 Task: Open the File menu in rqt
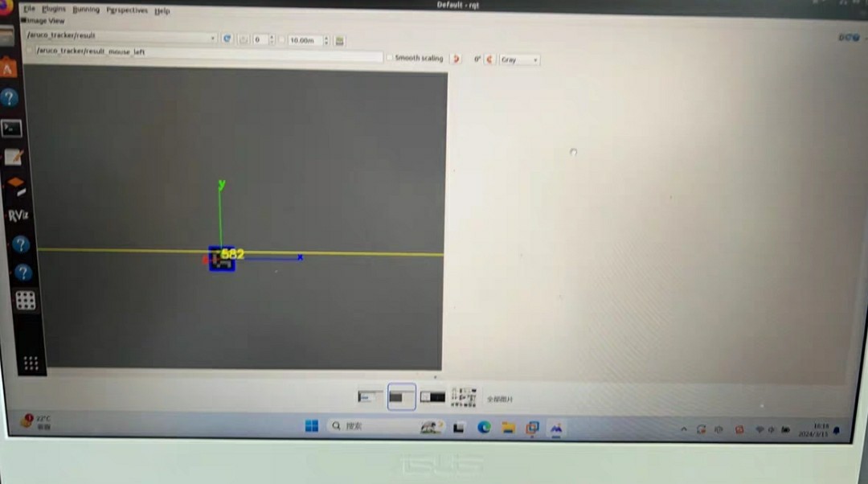pyautogui.click(x=30, y=9)
